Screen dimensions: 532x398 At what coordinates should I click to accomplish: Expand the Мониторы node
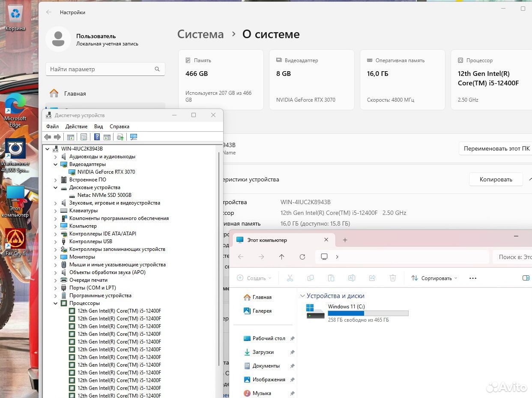coord(56,257)
